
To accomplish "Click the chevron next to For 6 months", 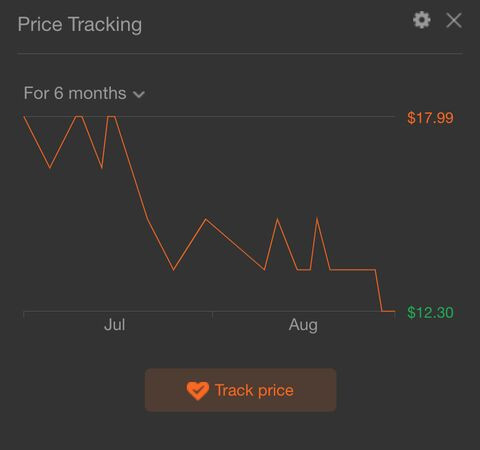I will pos(139,95).
